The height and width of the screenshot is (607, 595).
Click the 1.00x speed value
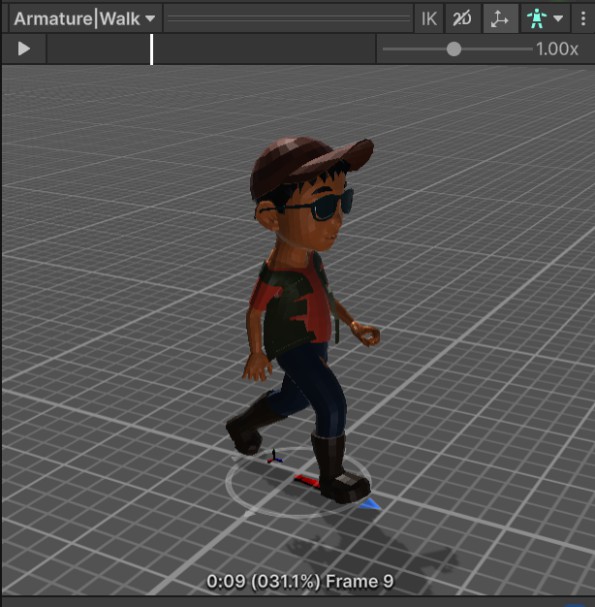pyautogui.click(x=557, y=49)
